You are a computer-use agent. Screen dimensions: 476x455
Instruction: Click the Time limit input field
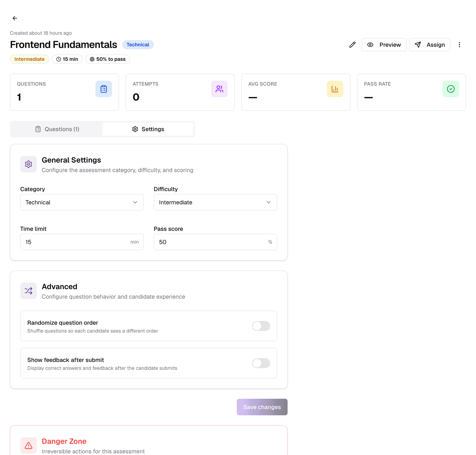[x=82, y=242]
